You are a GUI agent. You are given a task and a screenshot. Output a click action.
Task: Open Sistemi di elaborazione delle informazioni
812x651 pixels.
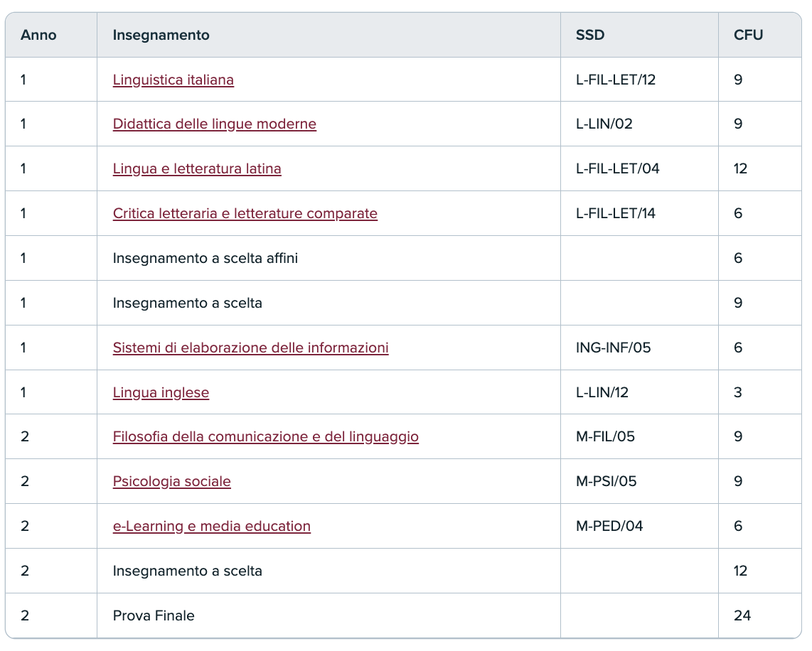250,348
